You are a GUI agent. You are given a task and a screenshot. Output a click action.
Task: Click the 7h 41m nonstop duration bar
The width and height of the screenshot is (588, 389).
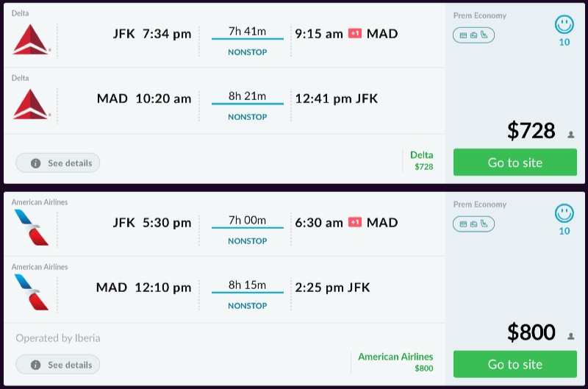[247, 38]
